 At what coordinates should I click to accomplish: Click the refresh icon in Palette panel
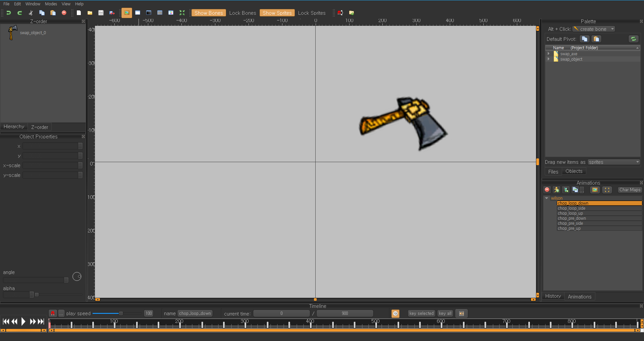(x=633, y=39)
